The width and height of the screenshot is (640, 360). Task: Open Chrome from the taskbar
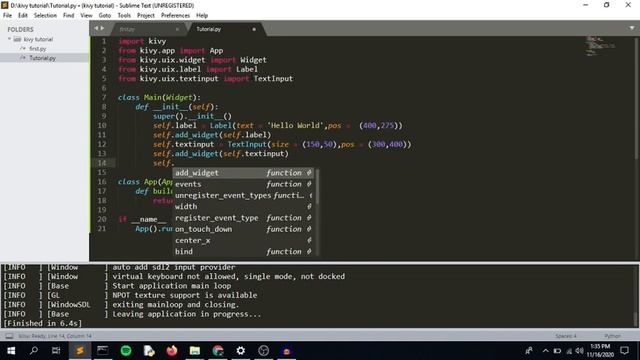pyautogui.click(x=218, y=351)
